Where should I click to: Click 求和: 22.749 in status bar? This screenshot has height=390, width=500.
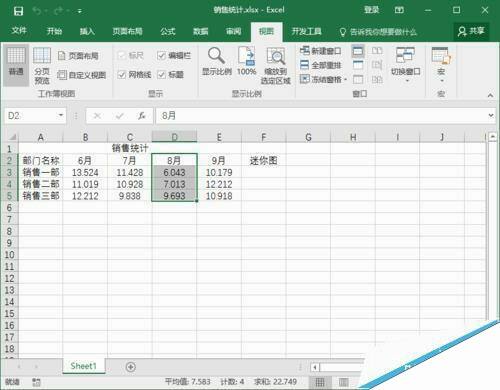[275, 382]
